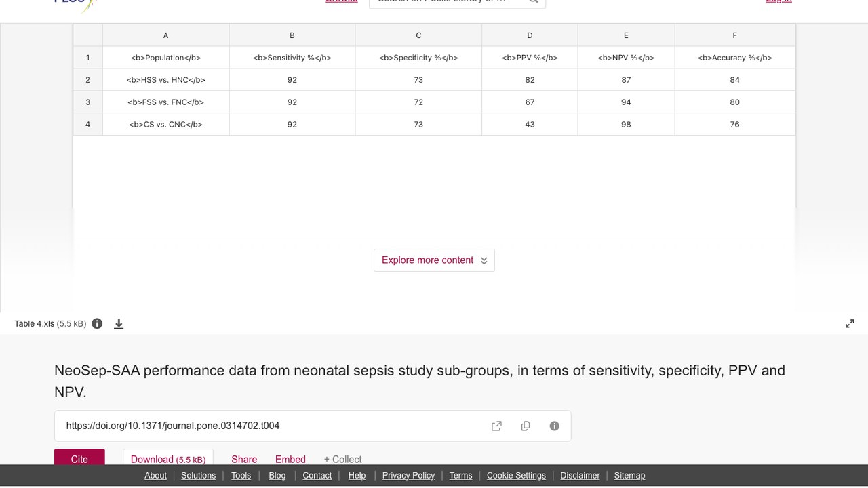Click the Cite button
868x488 pixels.
[x=79, y=457]
